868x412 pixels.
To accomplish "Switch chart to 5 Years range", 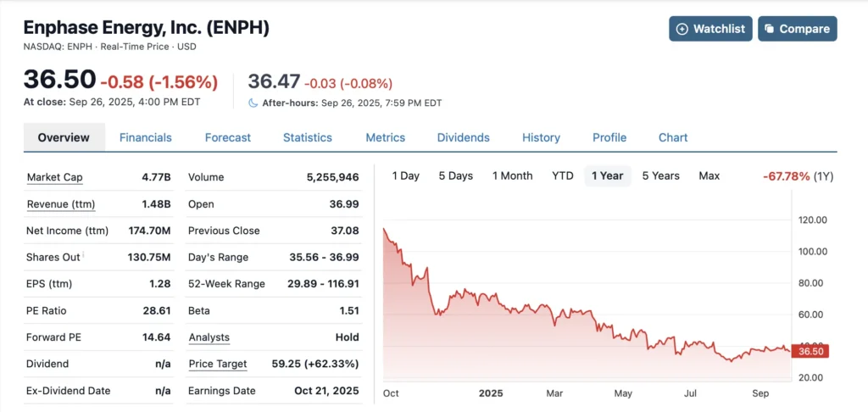I will pyautogui.click(x=660, y=175).
